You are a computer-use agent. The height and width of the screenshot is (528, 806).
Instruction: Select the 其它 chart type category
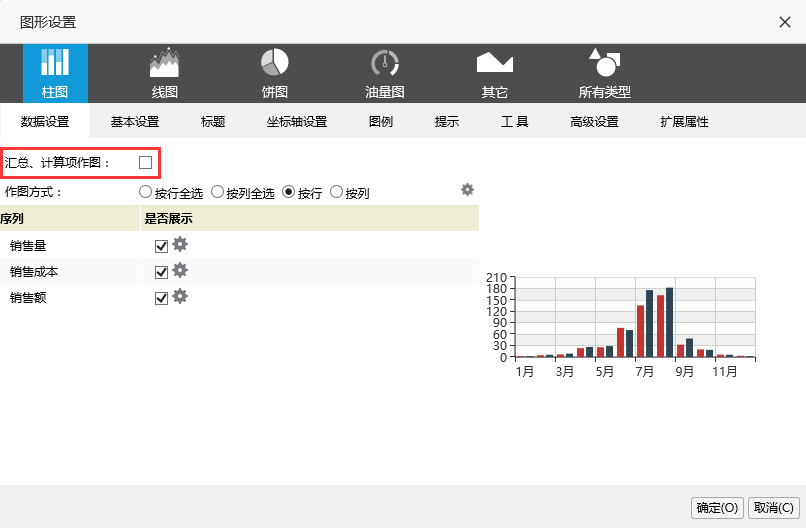pyautogui.click(x=494, y=74)
